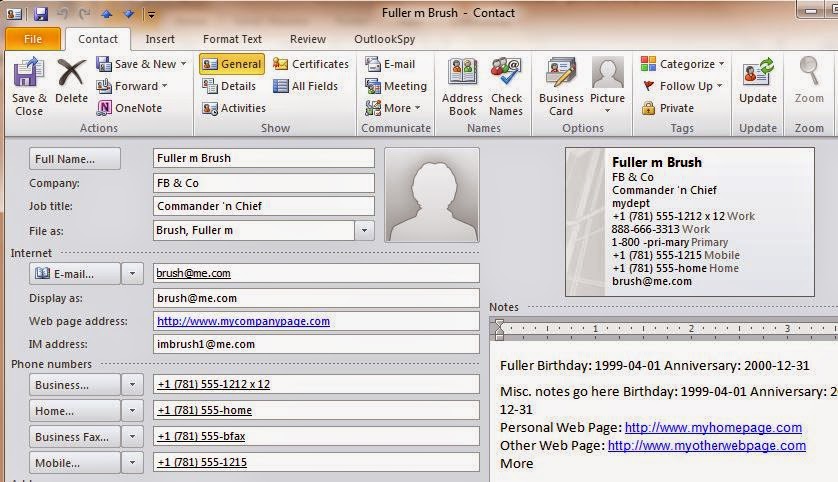
Task: Switch to the Insert tab
Action: (160, 39)
